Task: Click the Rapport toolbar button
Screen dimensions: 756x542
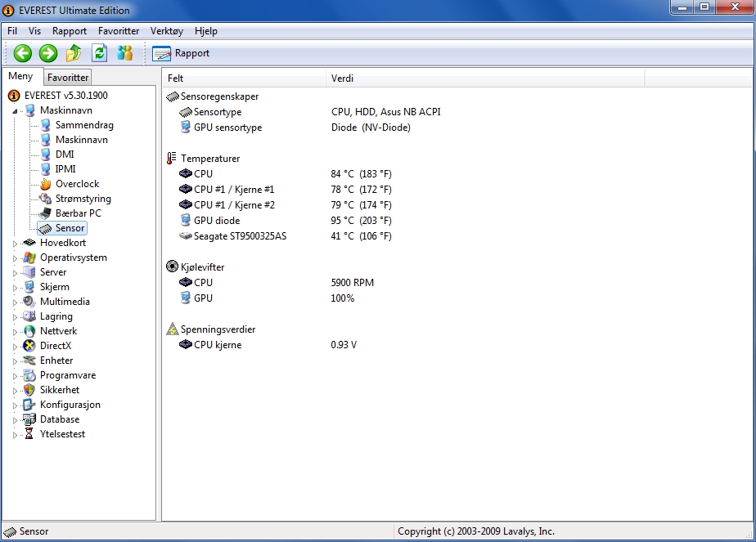Action: (x=181, y=53)
